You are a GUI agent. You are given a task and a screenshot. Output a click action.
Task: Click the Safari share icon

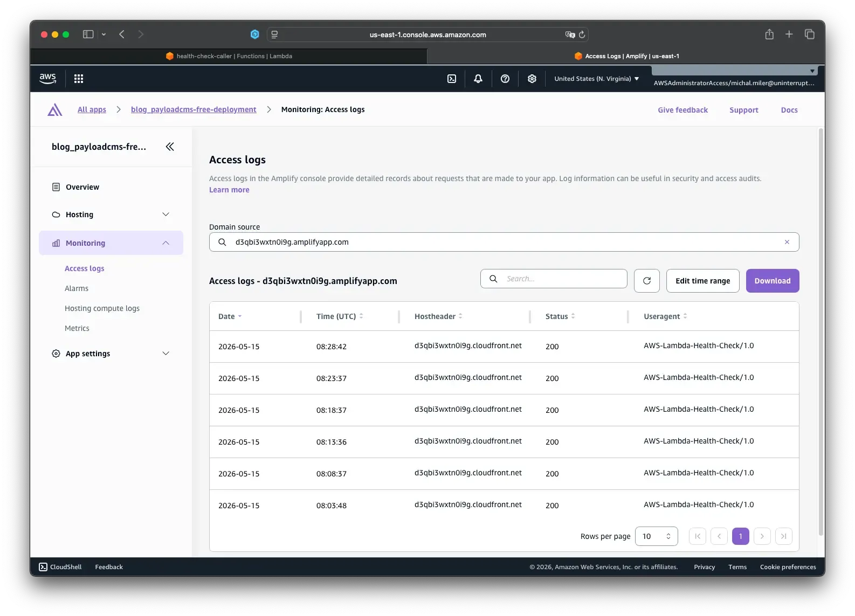[769, 34]
